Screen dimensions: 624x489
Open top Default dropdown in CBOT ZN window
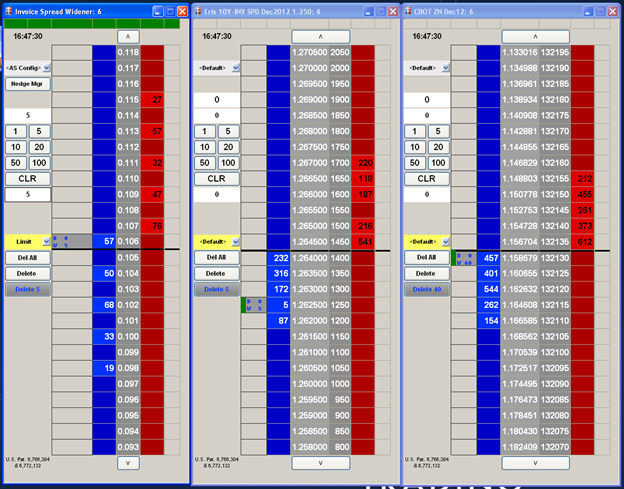(x=427, y=67)
